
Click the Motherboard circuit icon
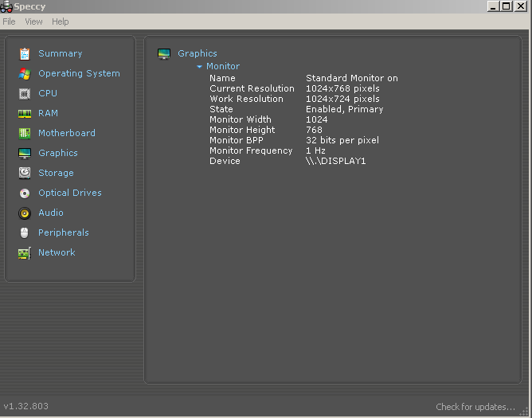coord(25,133)
